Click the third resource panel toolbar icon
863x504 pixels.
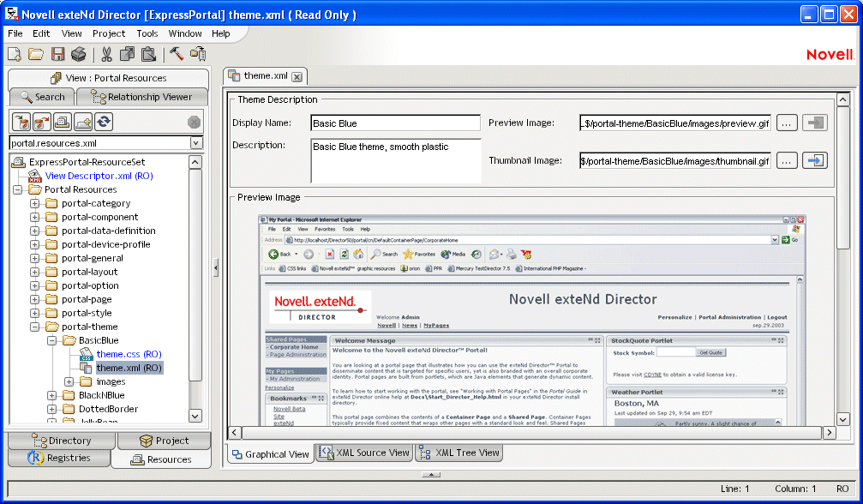pyautogui.click(x=63, y=122)
